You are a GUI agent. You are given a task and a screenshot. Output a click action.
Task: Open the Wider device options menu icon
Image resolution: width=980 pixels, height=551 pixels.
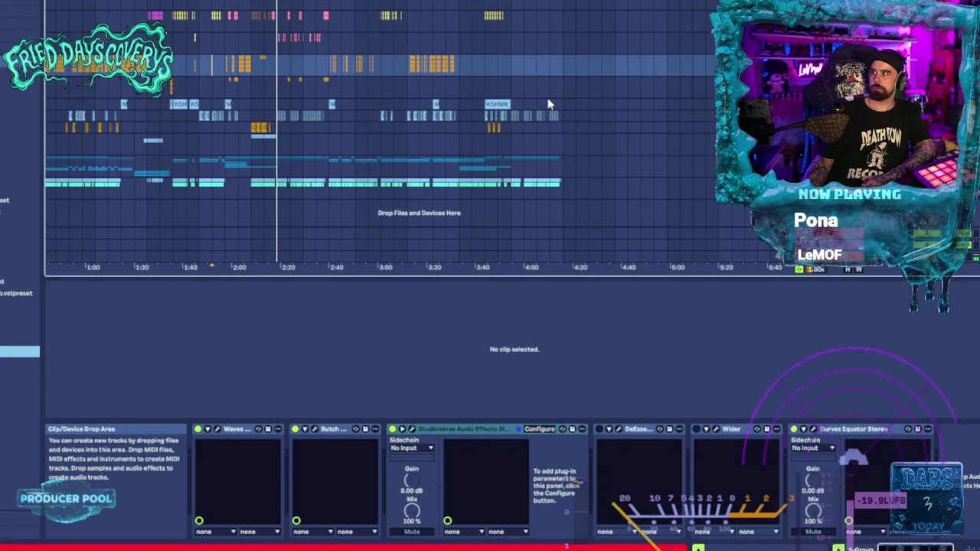tap(776, 429)
